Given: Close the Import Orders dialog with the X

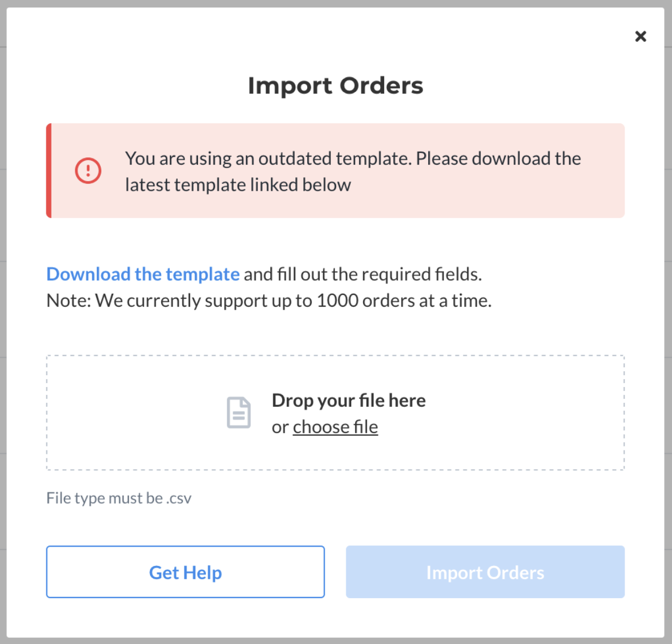Looking at the screenshot, I should point(640,36).
